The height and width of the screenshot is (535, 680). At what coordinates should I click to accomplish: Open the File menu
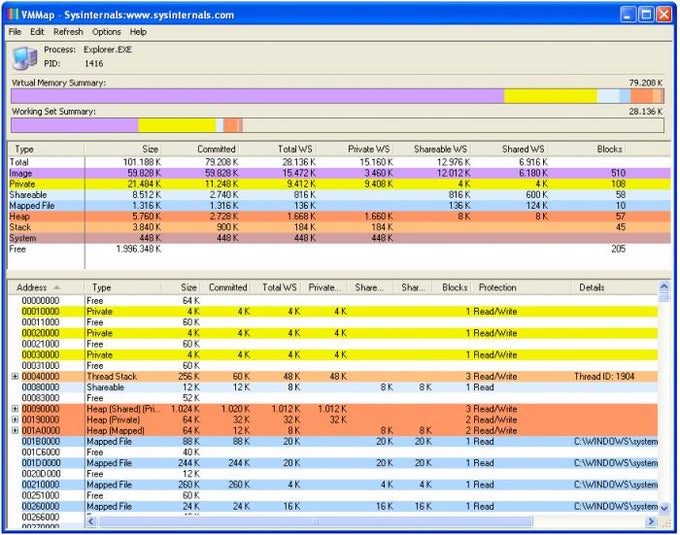coord(15,32)
